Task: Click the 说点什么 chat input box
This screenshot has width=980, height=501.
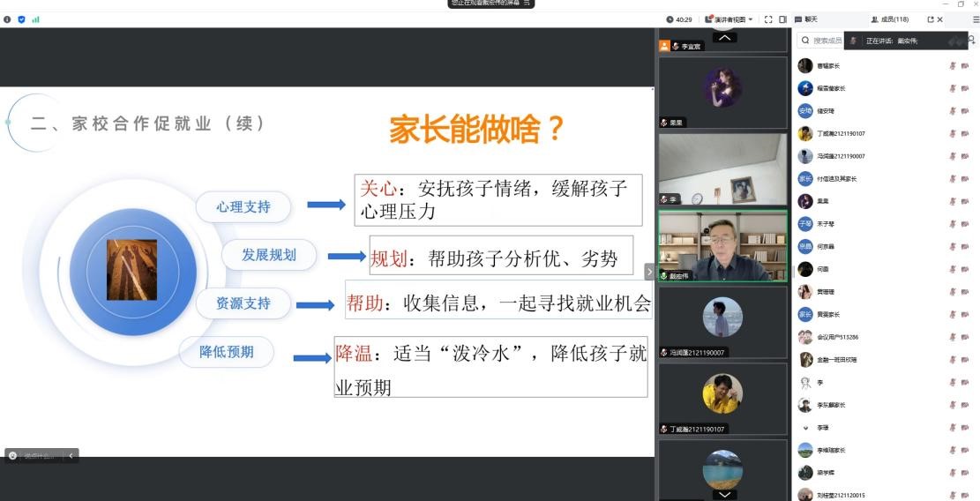Action: [38, 456]
